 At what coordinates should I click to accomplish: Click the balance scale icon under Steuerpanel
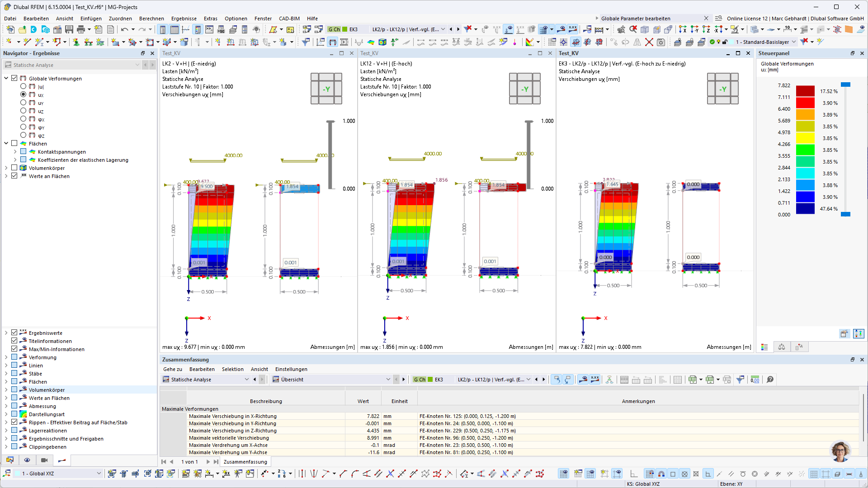coord(782,347)
